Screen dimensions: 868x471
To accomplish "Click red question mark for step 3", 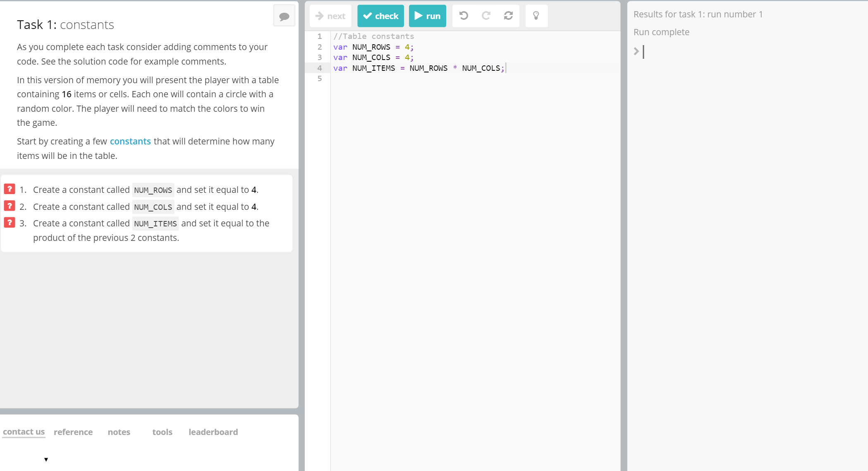I will pos(10,223).
